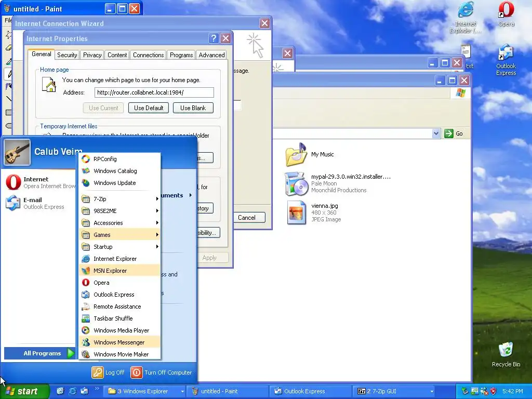532x399 pixels.
Task: Click the home page Address field
Action: coord(154,92)
